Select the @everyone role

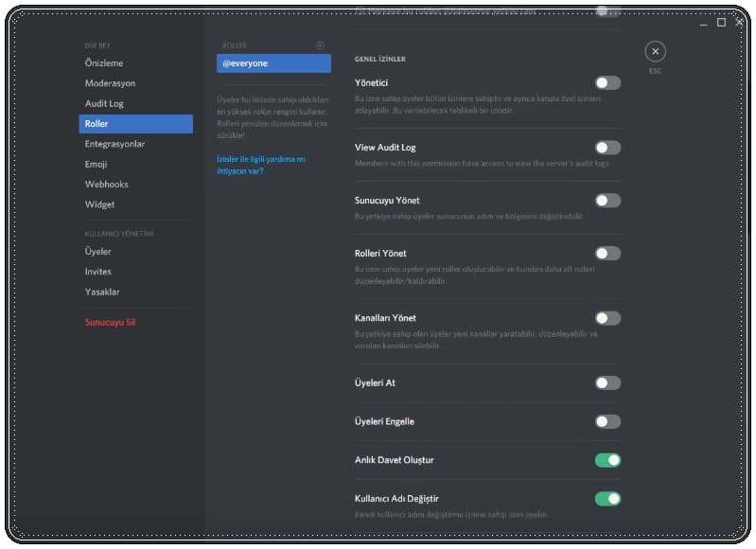tap(273, 63)
